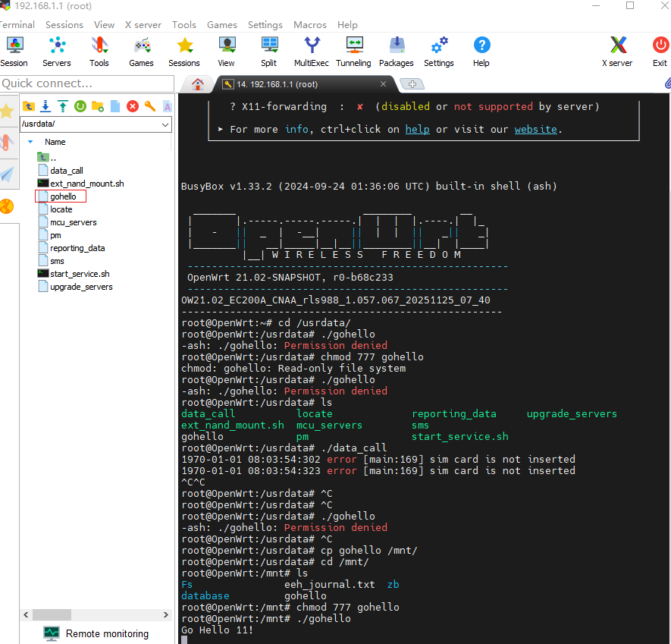Screen dimensions: 671x644
Task: Upload files with green up-arrow icon
Action: point(63,106)
